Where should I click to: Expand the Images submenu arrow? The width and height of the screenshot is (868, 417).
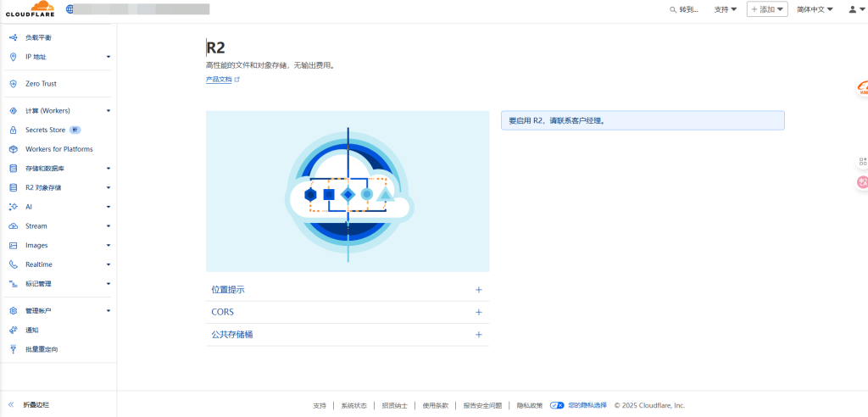click(108, 245)
